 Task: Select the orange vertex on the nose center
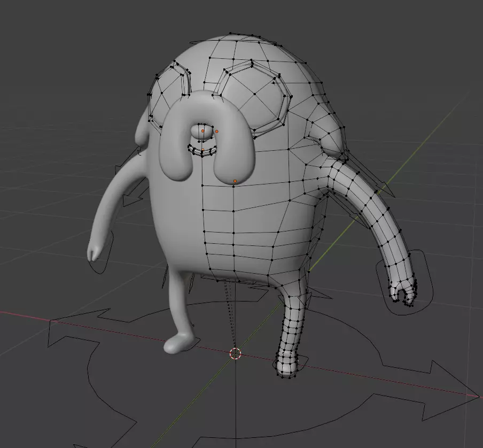coord(202,131)
